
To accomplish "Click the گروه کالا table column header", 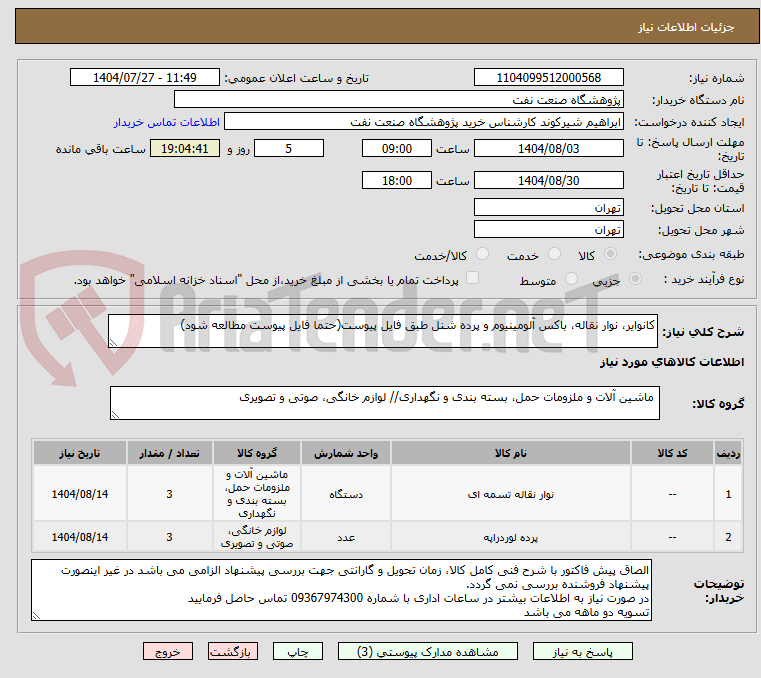I will click(257, 453).
